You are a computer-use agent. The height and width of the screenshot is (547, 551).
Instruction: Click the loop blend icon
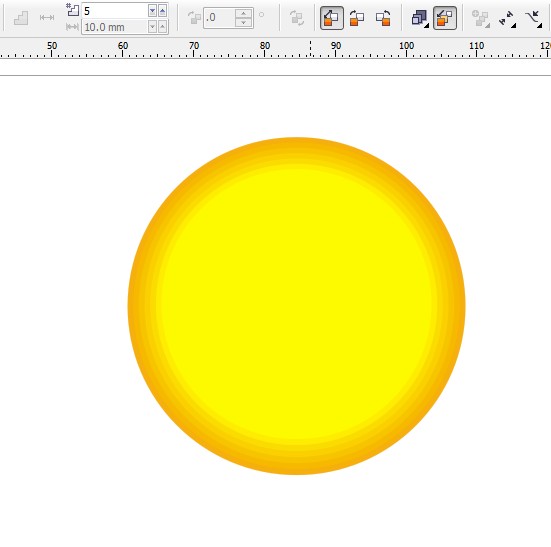(297, 18)
